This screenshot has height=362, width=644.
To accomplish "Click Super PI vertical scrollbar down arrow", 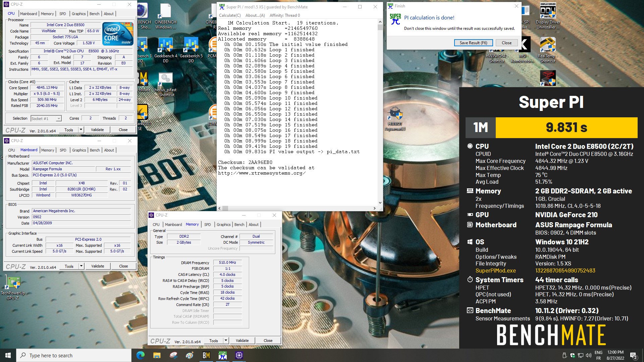I will pyautogui.click(x=380, y=202).
